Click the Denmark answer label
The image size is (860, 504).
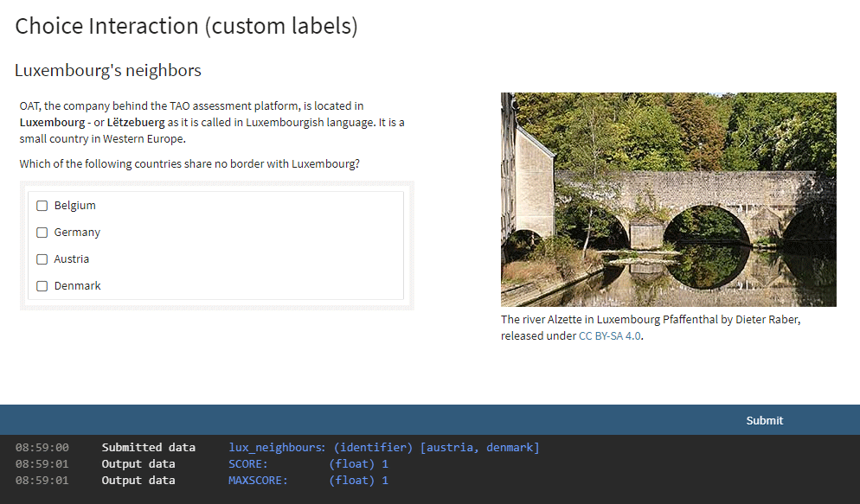(x=78, y=286)
